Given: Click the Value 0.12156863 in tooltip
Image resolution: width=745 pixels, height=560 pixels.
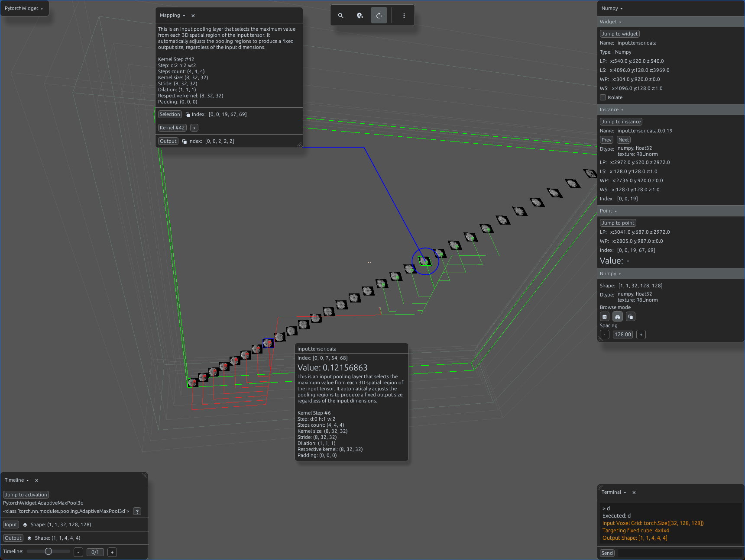Looking at the screenshot, I should (x=332, y=367).
